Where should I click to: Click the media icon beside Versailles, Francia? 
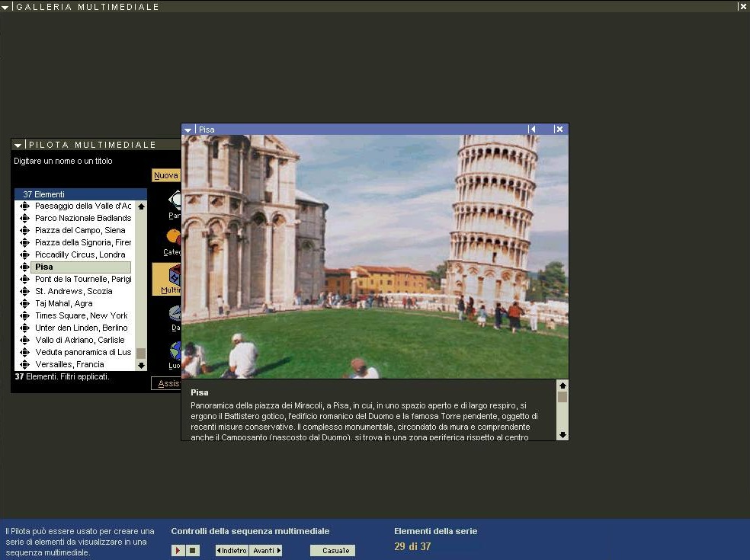(x=24, y=364)
